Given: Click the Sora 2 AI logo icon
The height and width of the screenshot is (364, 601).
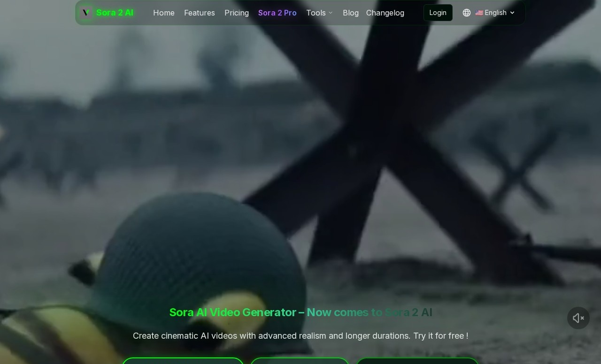Looking at the screenshot, I should pos(86,13).
